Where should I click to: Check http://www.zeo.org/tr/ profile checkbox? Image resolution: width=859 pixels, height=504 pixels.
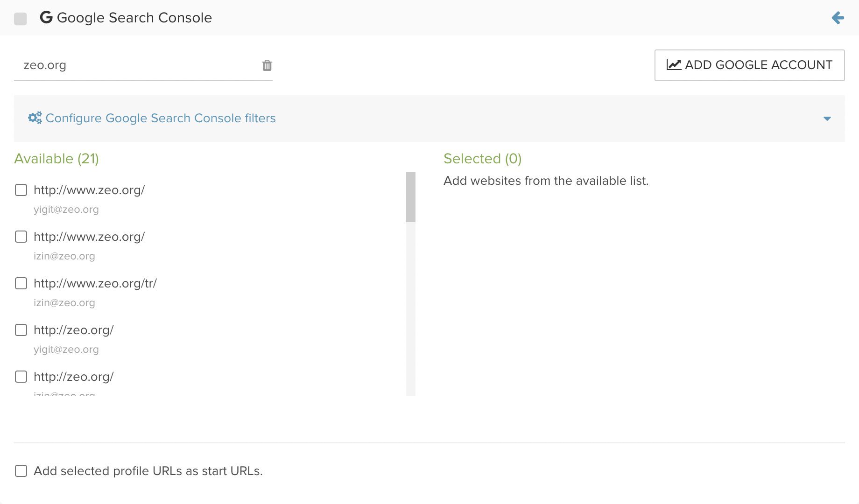[21, 283]
